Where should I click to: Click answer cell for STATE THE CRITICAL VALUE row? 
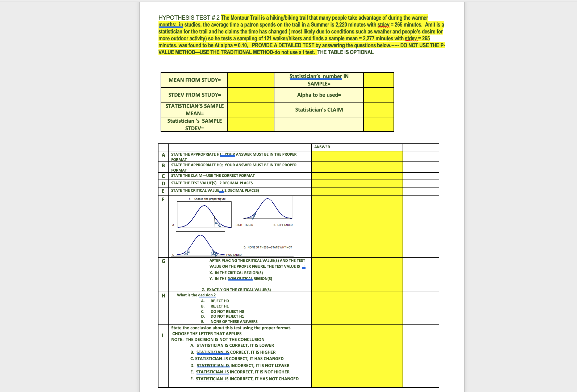357,191
